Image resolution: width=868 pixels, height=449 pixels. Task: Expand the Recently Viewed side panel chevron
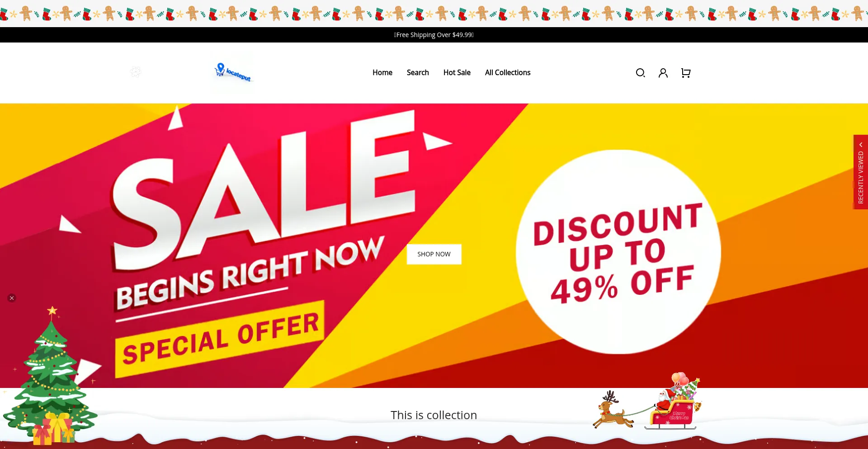point(861,145)
